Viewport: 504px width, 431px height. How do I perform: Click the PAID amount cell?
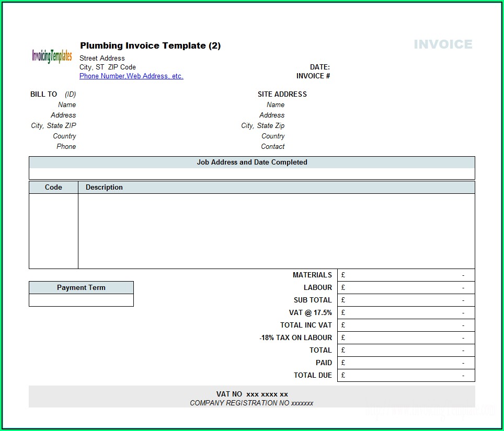click(406, 363)
